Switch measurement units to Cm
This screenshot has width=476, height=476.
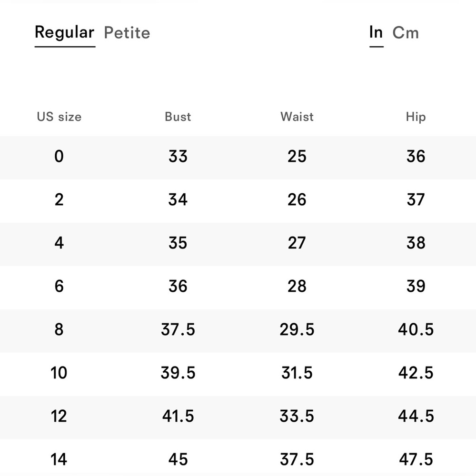pos(406,33)
